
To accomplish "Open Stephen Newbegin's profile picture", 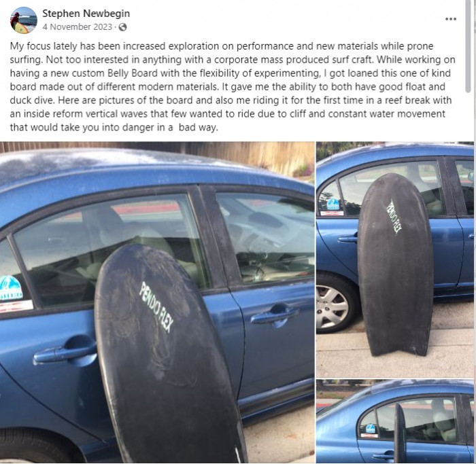I will (x=24, y=20).
